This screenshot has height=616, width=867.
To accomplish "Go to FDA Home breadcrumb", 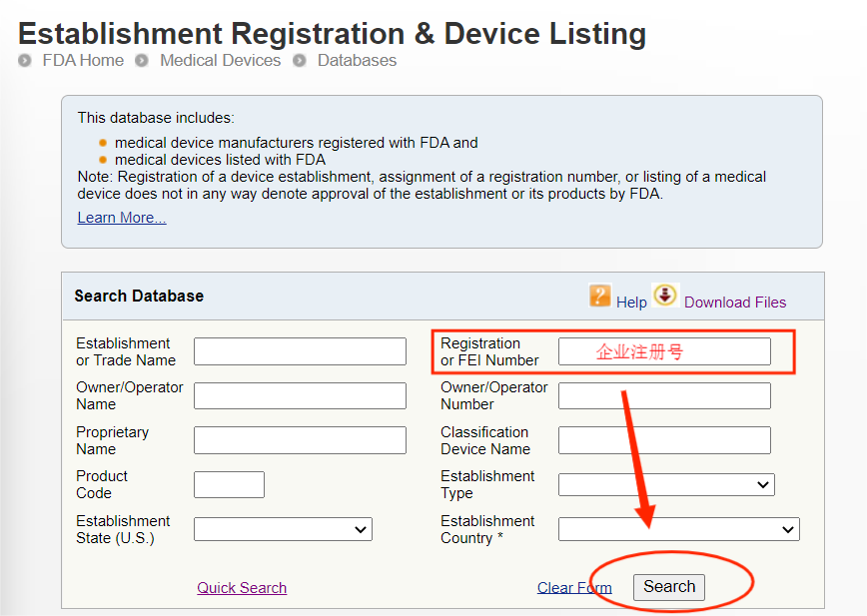I will (83, 61).
